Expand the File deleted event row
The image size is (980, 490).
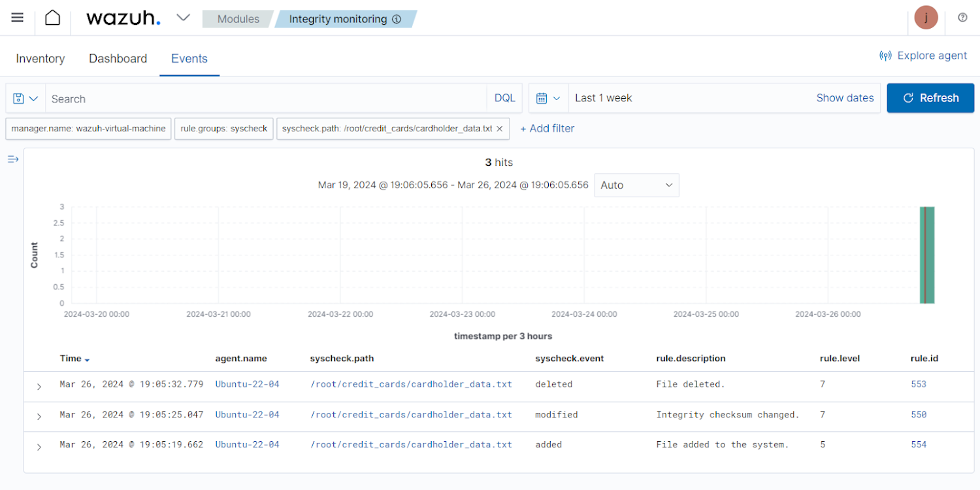[x=39, y=387]
